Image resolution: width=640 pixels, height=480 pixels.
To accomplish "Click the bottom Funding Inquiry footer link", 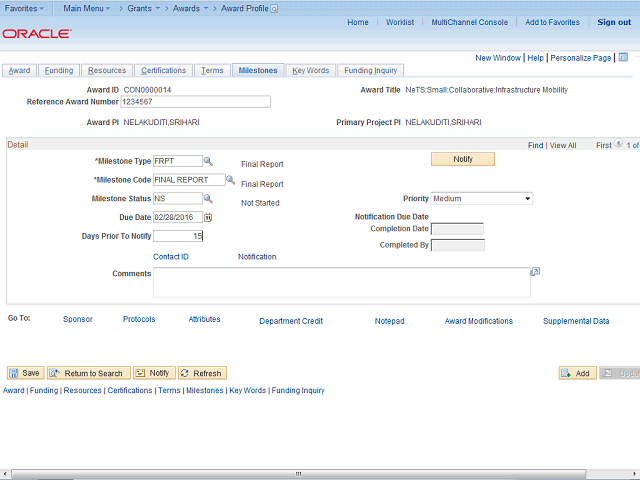I will point(298,391).
